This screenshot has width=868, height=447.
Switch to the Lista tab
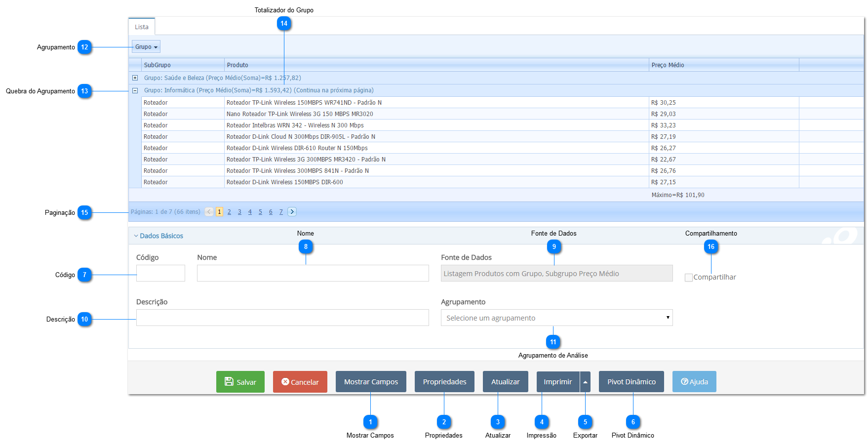click(142, 27)
